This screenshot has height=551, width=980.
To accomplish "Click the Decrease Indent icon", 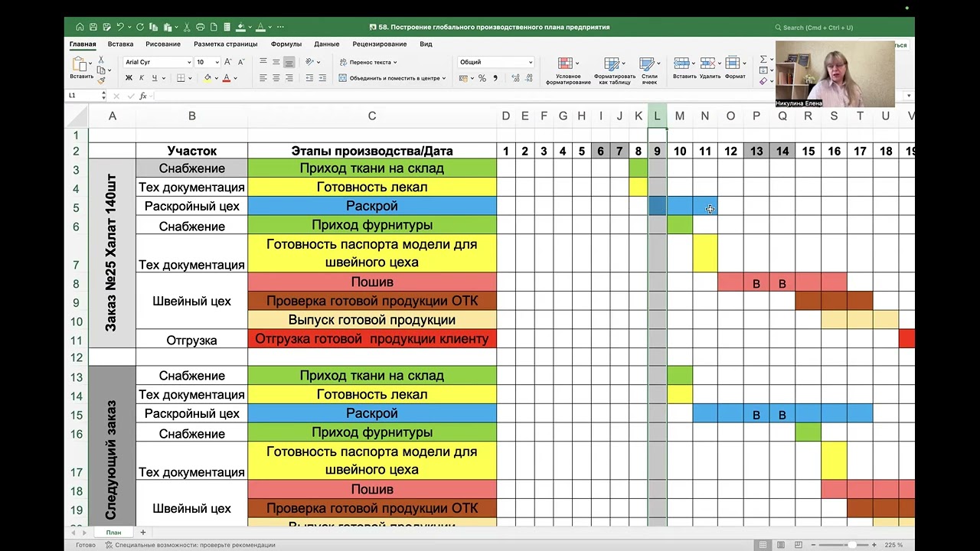I will (311, 78).
